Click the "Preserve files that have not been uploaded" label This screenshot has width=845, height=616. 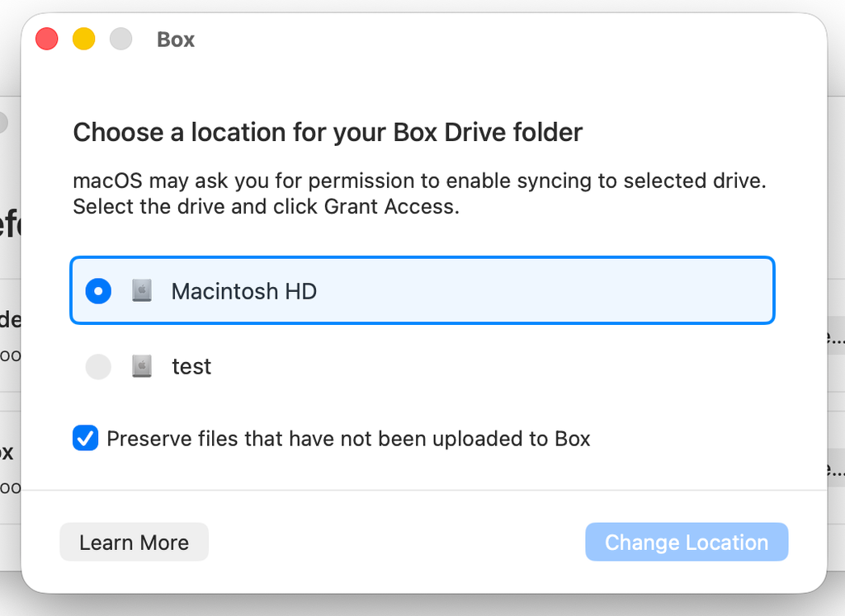(x=348, y=438)
